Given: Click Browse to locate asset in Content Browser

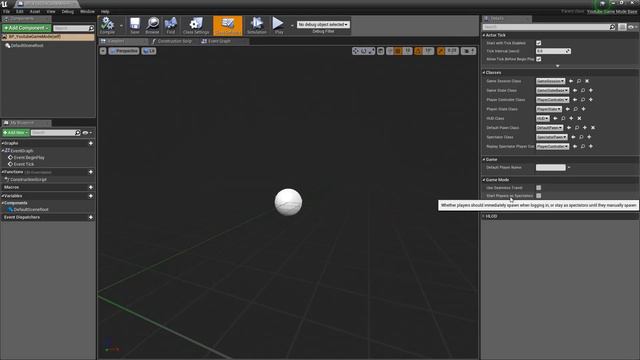Looking at the screenshot, I should 152,25.
